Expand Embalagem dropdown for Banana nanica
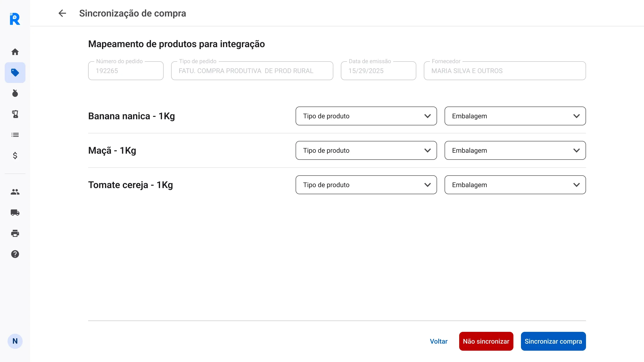This screenshot has height=362, width=644. click(x=515, y=116)
